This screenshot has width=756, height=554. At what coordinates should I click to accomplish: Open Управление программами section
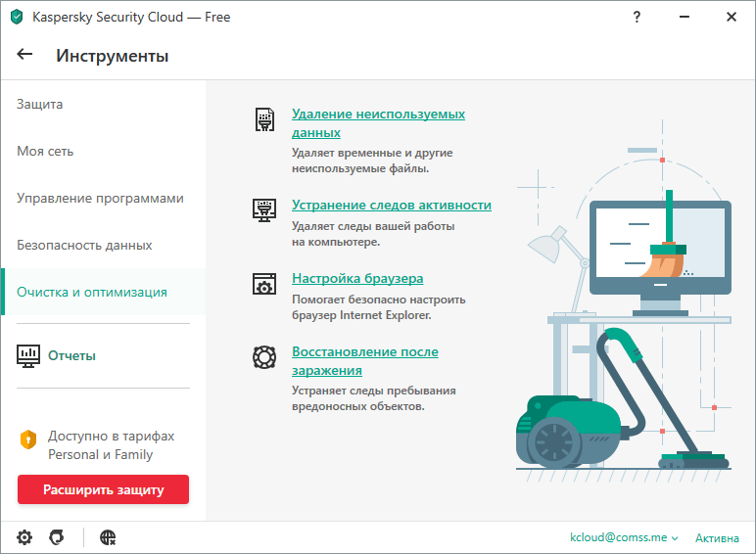(103, 198)
